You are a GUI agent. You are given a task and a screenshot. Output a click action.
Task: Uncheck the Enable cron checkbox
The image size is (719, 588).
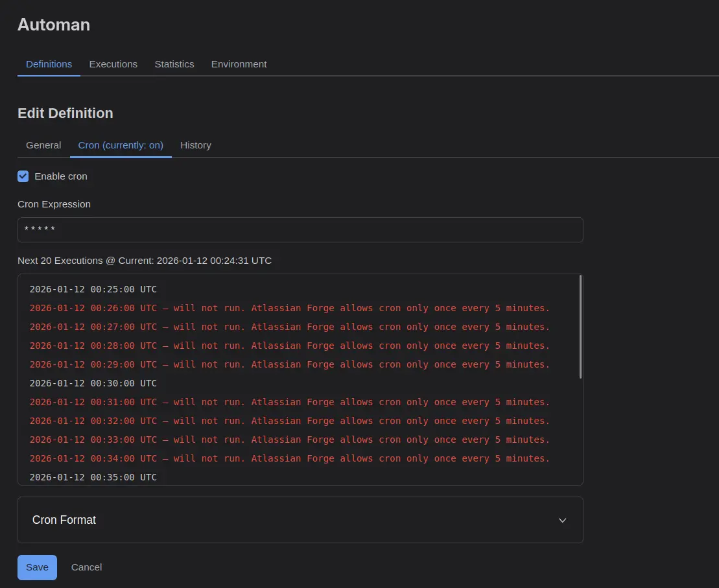(x=23, y=176)
